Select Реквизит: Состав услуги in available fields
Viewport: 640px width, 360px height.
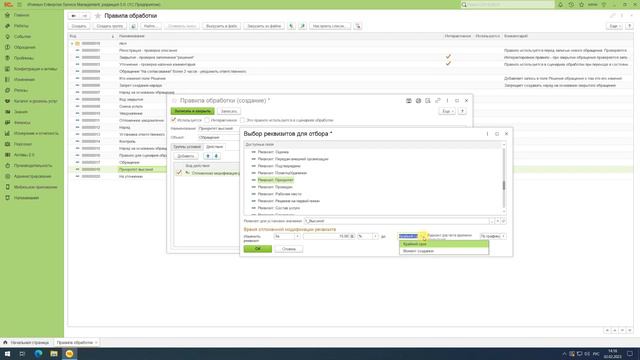[x=279, y=208]
